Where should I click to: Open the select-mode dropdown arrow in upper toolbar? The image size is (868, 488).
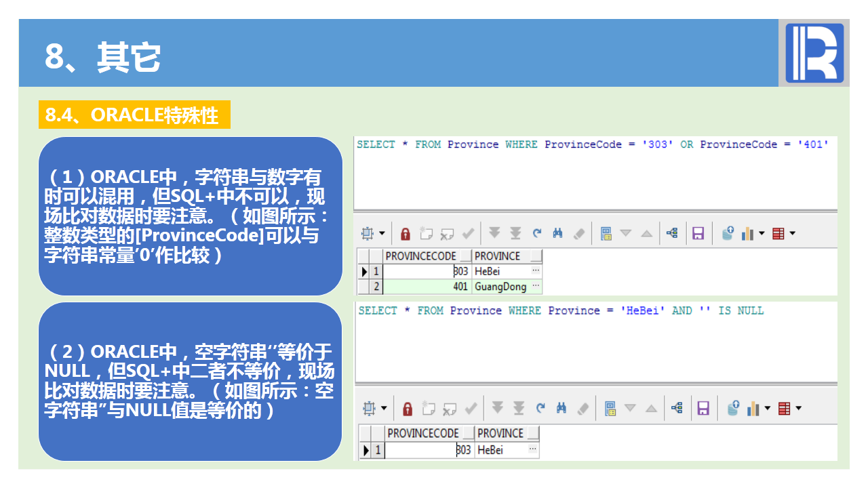[x=382, y=234]
